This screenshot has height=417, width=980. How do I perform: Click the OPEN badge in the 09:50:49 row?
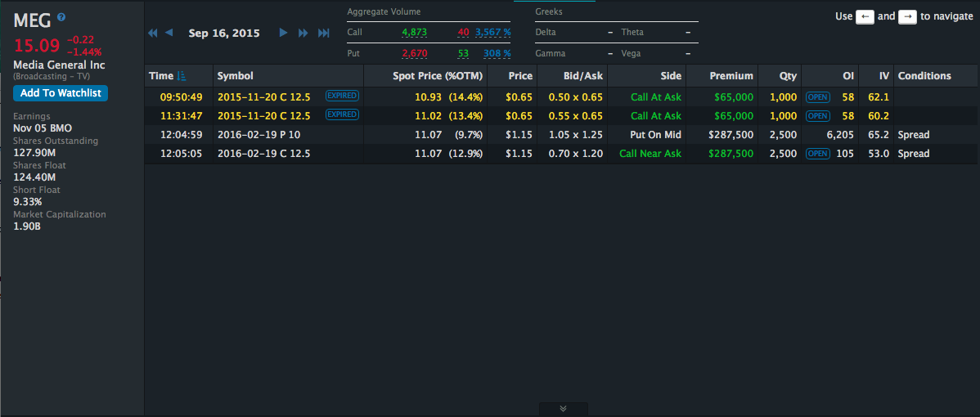817,96
